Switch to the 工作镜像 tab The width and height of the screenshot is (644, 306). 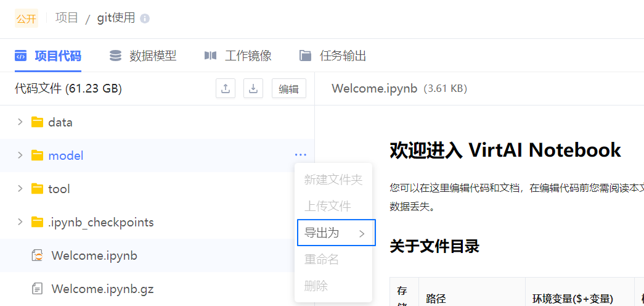[x=238, y=56]
